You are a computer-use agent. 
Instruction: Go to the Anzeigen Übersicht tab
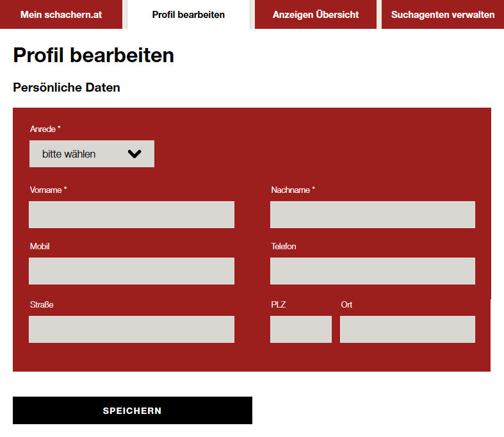pos(315,14)
